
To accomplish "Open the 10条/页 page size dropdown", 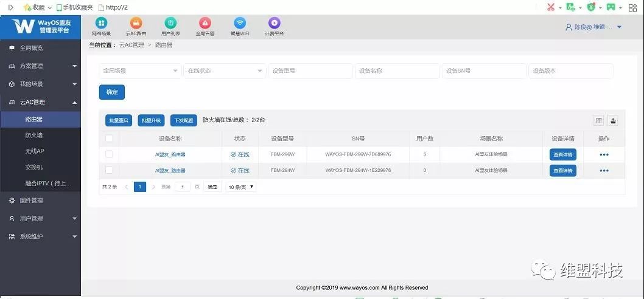I will click(x=241, y=187).
